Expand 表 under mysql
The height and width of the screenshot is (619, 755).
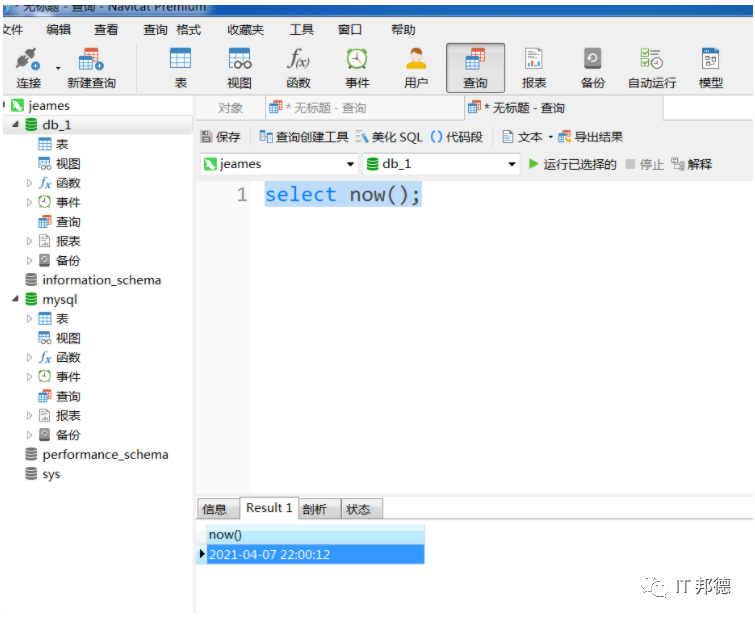click(29, 319)
